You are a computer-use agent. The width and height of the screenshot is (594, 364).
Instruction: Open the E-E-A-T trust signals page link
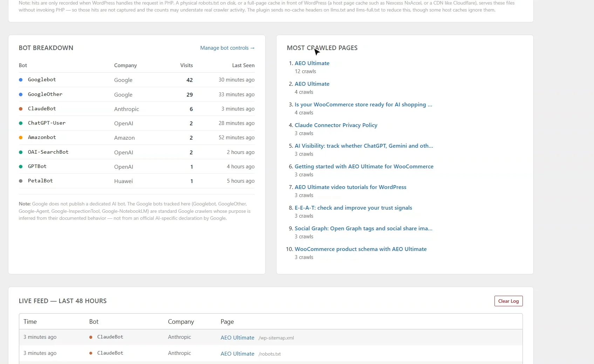[353, 208]
